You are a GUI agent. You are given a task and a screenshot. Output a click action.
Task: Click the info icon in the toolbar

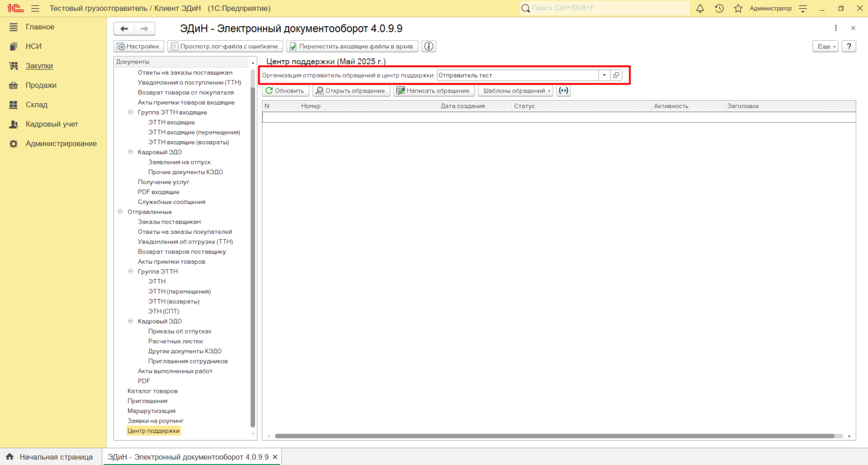(x=429, y=46)
